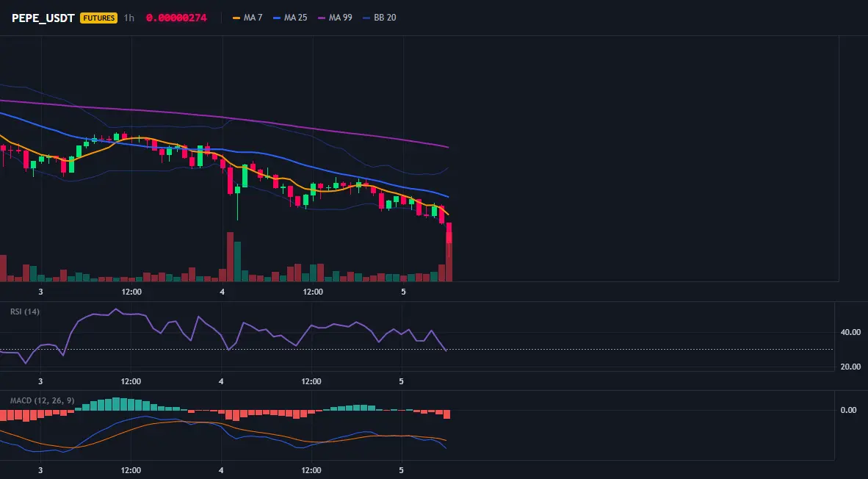This screenshot has height=479, width=868.
Task: Click the purple MA 99 color marker
Action: (x=322, y=18)
